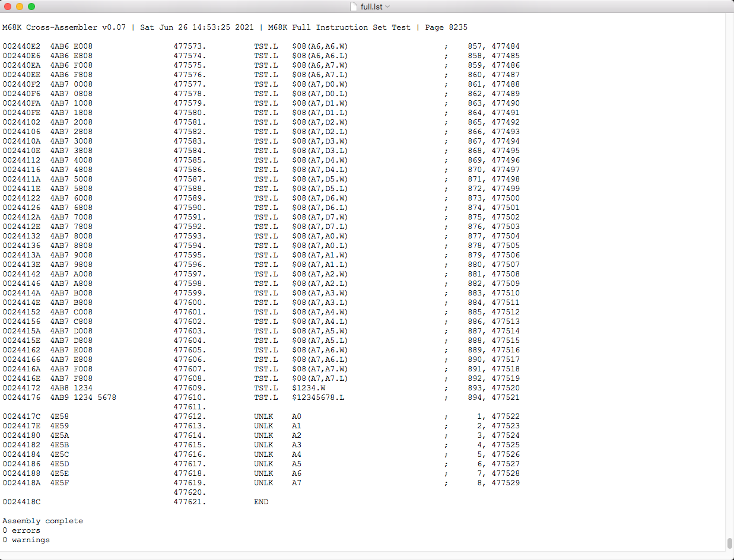Screen dimensions: 734x560
Task: Click the "Page 8235" header text
Action: [x=446, y=27]
